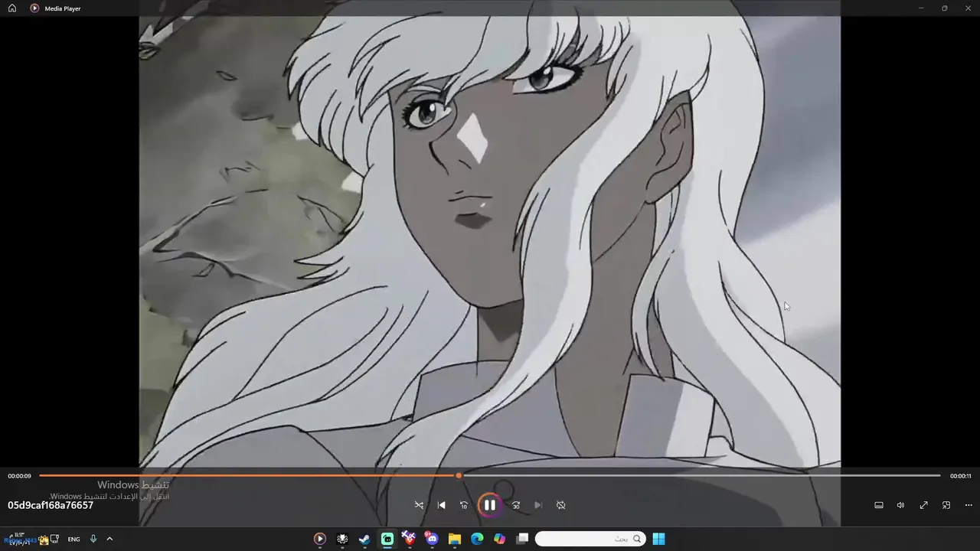Viewport: 980px width, 551px height.
Task: Click the taskbar search box
Action: click(x=590, y=539)
